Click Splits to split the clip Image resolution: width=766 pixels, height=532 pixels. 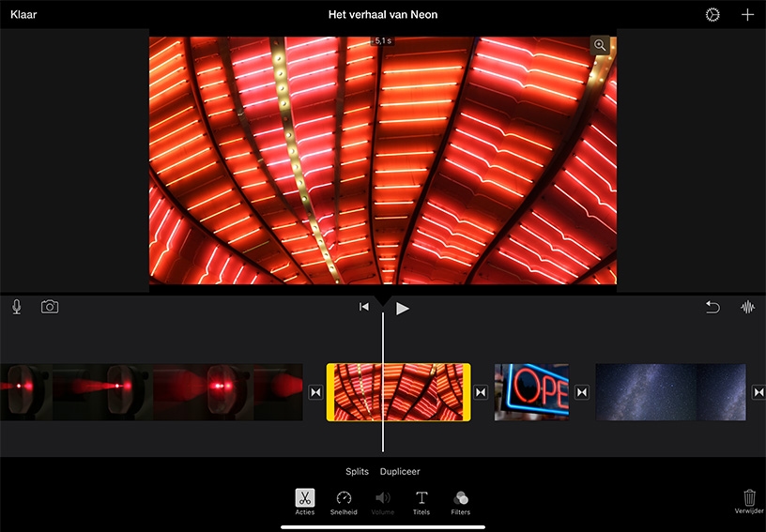pos(357,471)
